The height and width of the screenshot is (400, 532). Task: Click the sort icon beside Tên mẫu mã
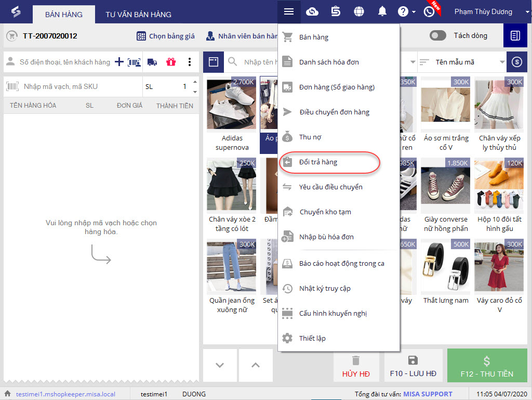point(424,62)
